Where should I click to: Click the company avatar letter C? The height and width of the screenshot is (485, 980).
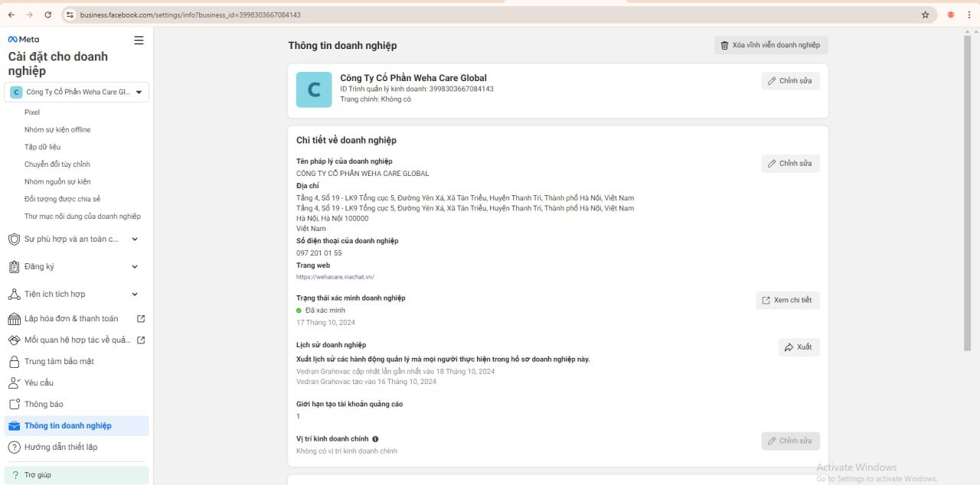(x=314, y=90)
